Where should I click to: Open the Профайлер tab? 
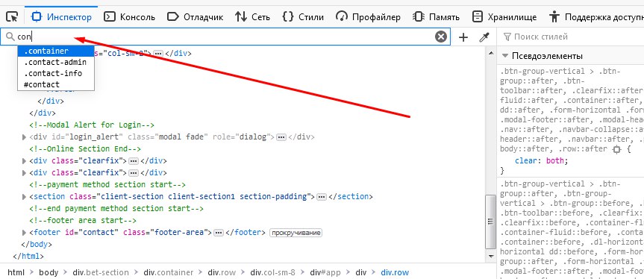[x=368, y=17]
